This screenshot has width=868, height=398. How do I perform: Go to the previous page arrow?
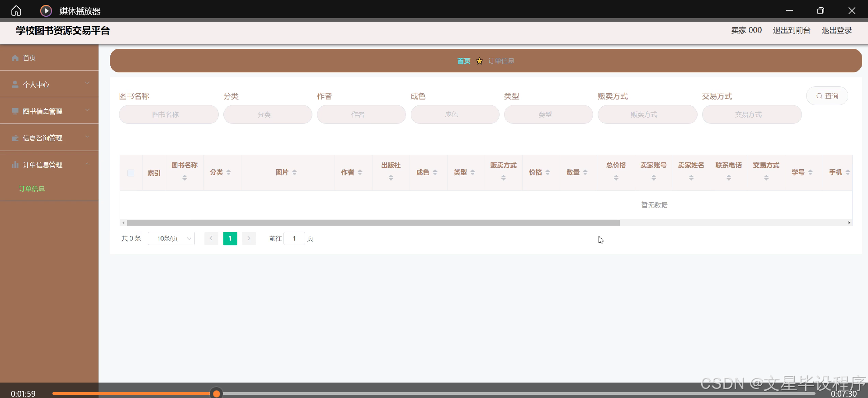point(211,238)
